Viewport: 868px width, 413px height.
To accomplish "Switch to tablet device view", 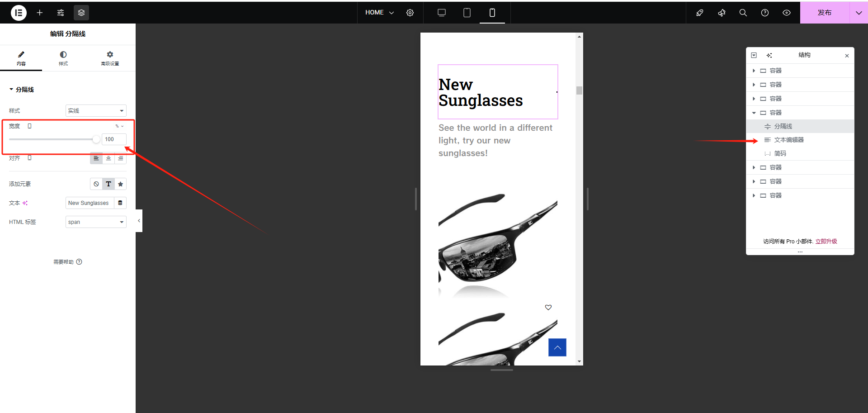I will (467, 13).
